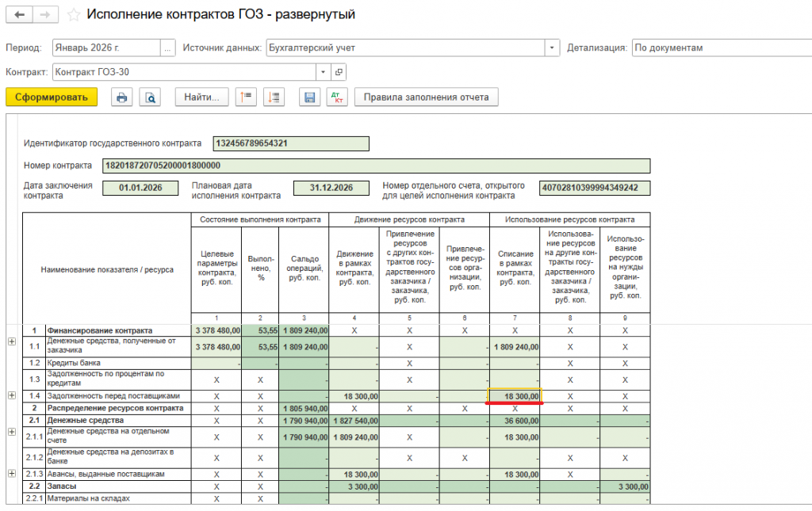
Task: Click header Движение ресурсов контракта
Action: click(x=409, y=219)
